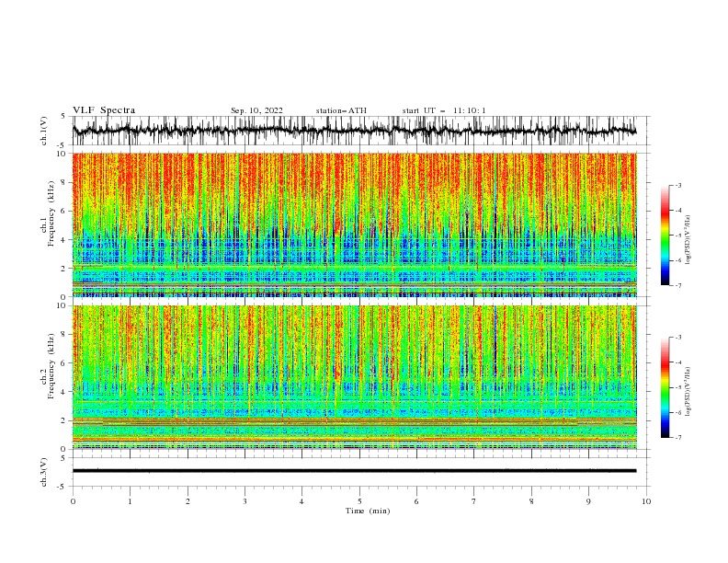Click the "-3" label on upper color bar
Screen dimensions: 728x563
coord(677,185)
